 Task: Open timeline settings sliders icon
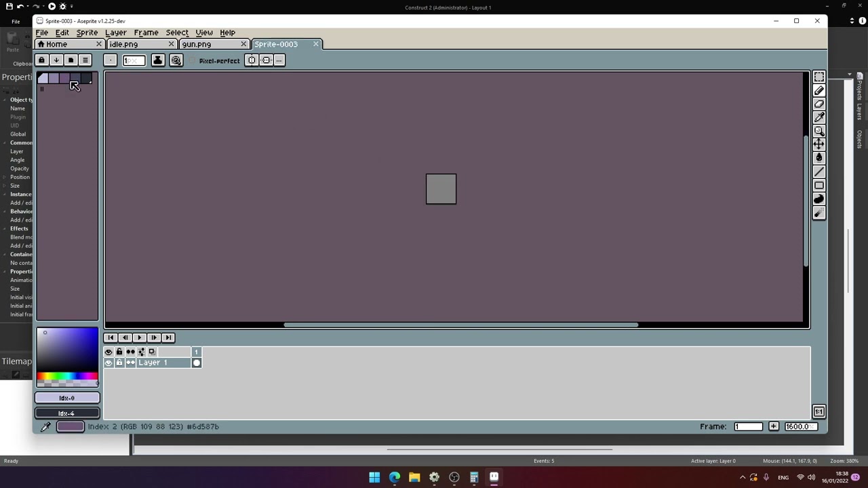click(x=141, y=352)
